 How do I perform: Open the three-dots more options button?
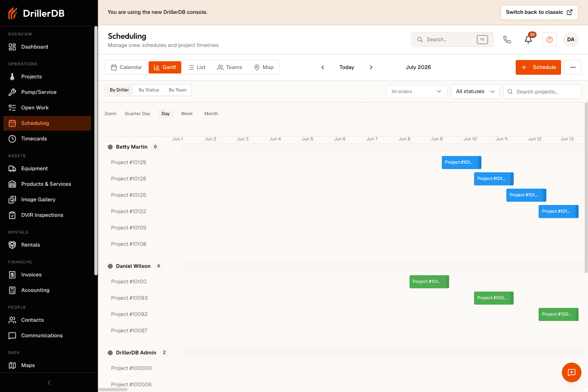click(x=573, y=67)
